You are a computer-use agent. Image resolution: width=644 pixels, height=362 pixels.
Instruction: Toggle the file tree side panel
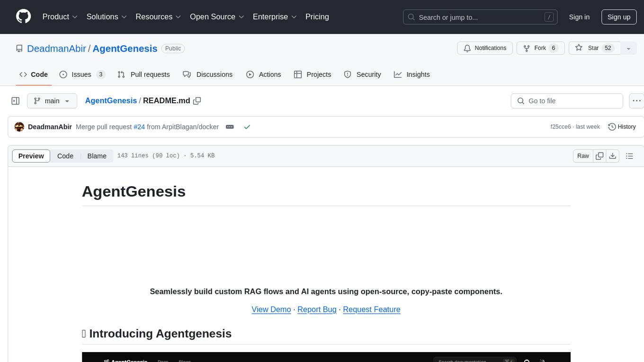(16, 101)
